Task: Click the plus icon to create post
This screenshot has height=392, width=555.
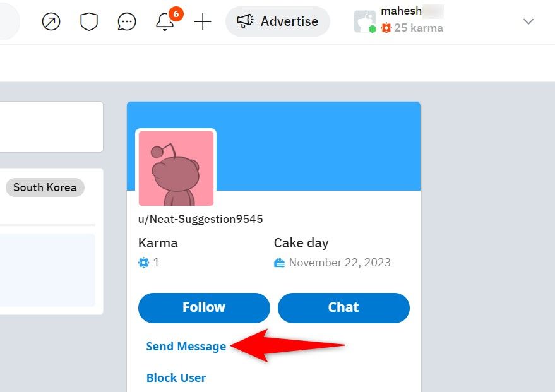Action: point(203,22)
